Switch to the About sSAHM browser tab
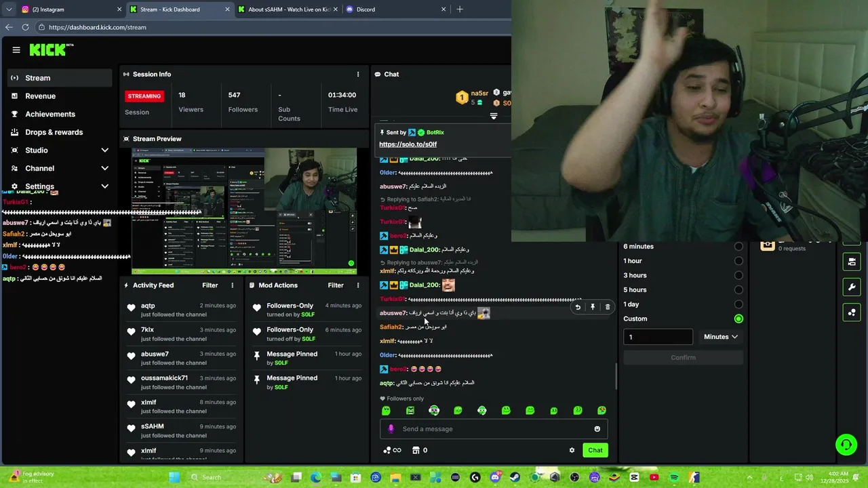This screenshot has width=868, height=488. 288,9
